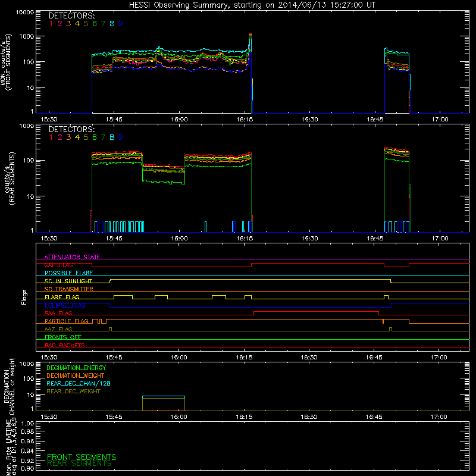
Task: Click magenta detector '2' in front segments legend
Action: (x=60, y=24)
